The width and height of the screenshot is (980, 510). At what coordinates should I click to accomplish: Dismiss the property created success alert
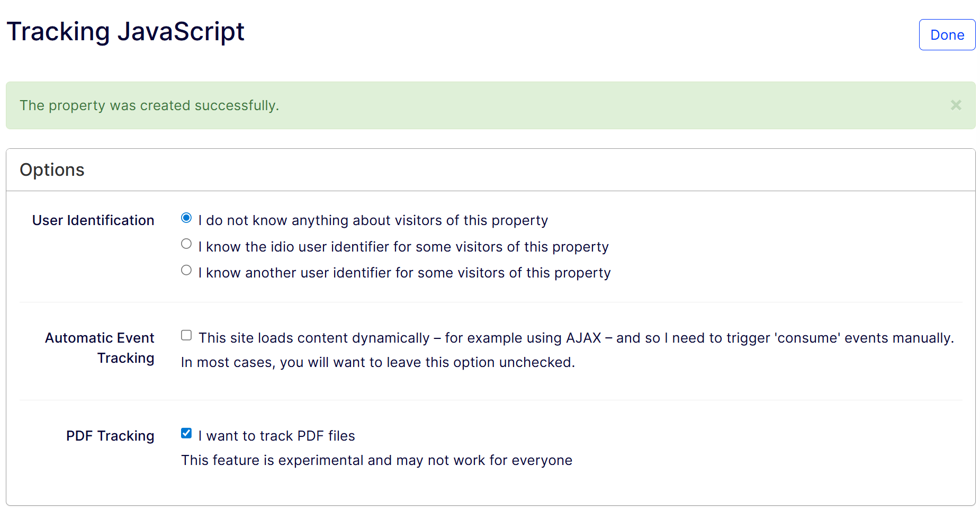(956, 105)
